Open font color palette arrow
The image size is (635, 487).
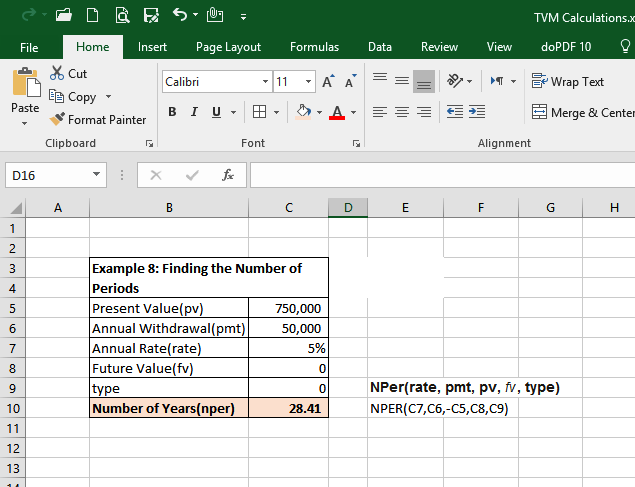click(x=354, y=112)
